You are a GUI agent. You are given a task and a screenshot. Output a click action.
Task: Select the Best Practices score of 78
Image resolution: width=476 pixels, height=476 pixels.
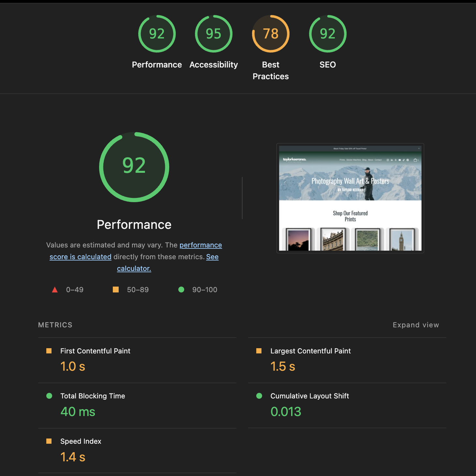click(270, 34)
